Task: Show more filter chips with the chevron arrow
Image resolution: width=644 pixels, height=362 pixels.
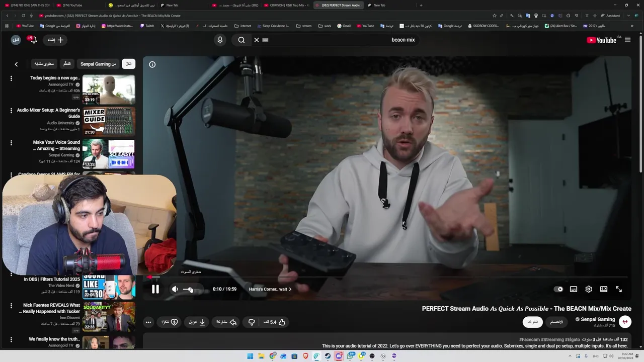Action: 16,64
